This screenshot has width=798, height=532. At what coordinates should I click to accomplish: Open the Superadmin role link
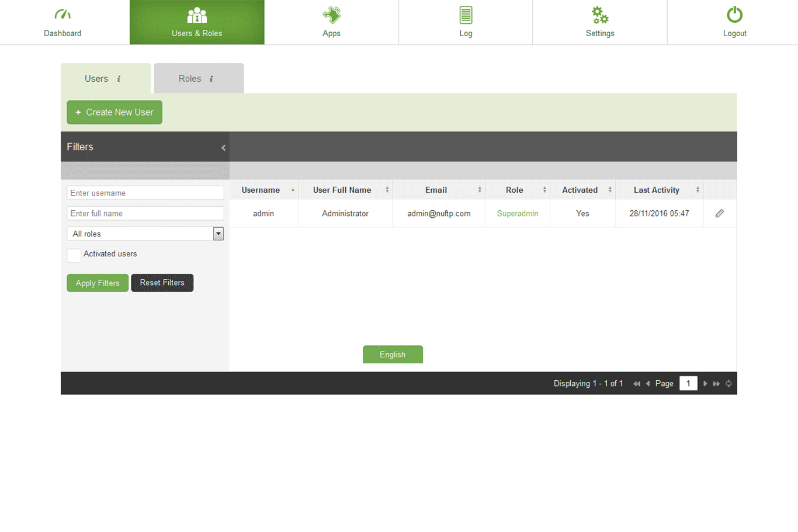tap(517, 214)
